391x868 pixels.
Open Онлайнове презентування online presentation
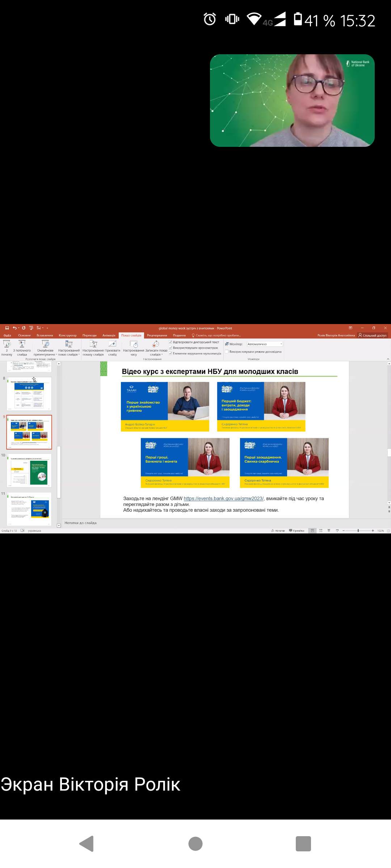click(45, 348)
